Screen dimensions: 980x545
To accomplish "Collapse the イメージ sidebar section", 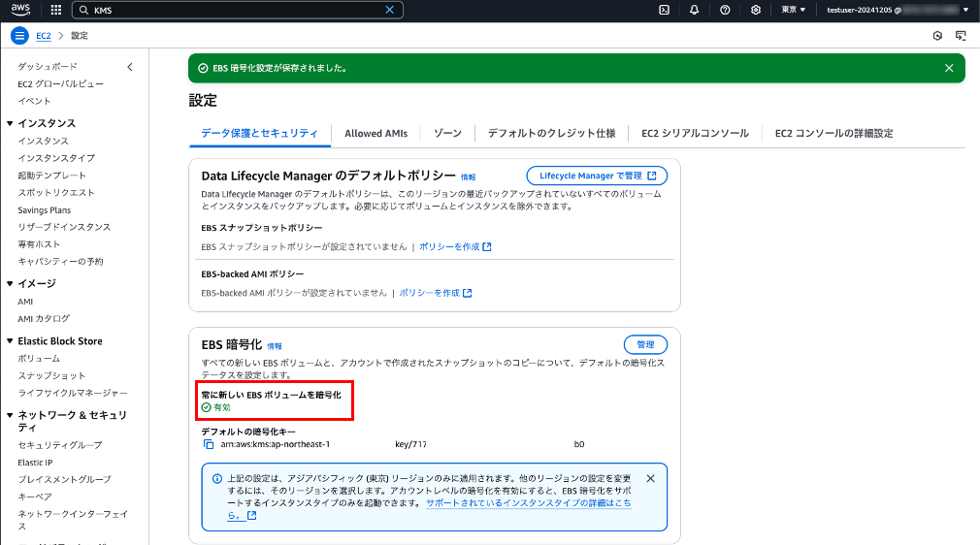I will pyautogui.click(x=10, y=284).
